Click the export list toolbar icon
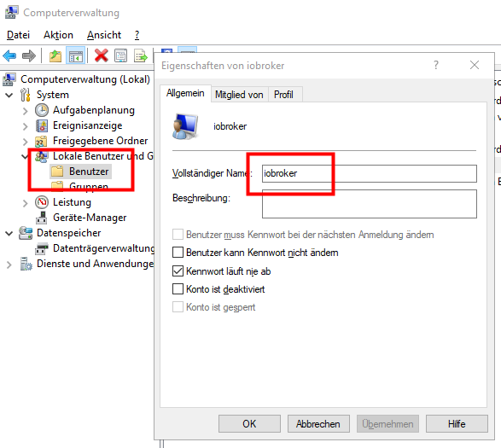 tap(141, 56)
